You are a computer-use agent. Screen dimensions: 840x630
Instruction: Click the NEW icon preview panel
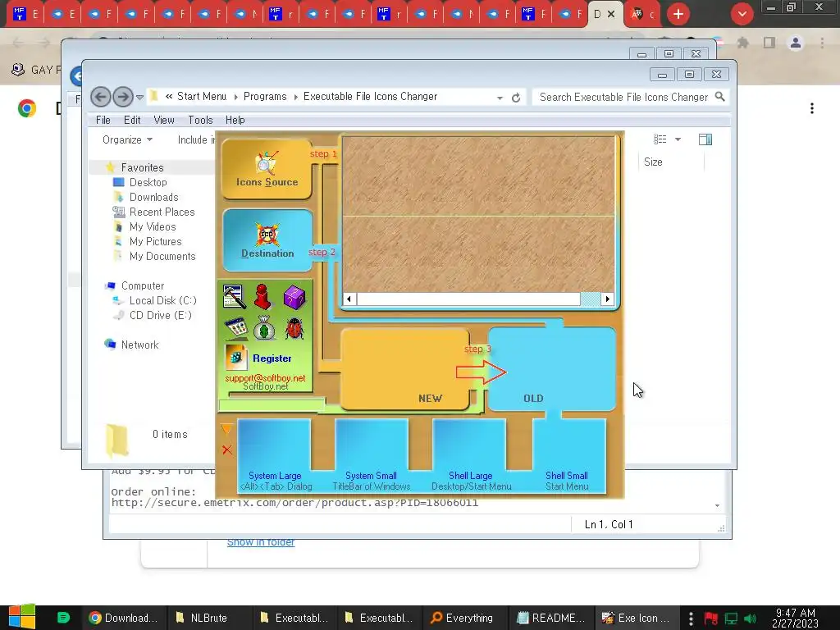[404, 370]
